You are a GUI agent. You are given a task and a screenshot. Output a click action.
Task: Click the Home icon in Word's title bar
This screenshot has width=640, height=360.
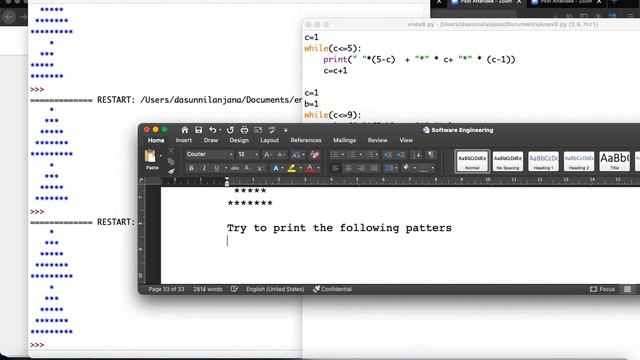pyautogui.click(x=184, y=130)
